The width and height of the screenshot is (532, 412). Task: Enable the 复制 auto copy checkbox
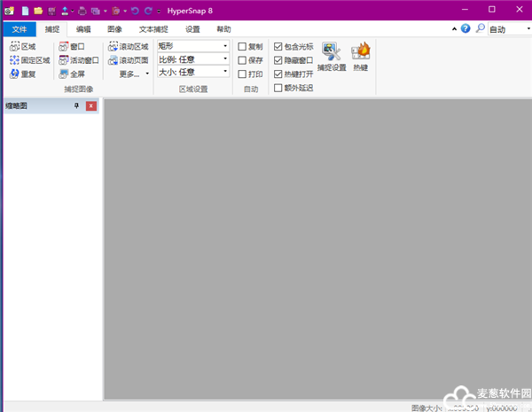coord(243,46)
